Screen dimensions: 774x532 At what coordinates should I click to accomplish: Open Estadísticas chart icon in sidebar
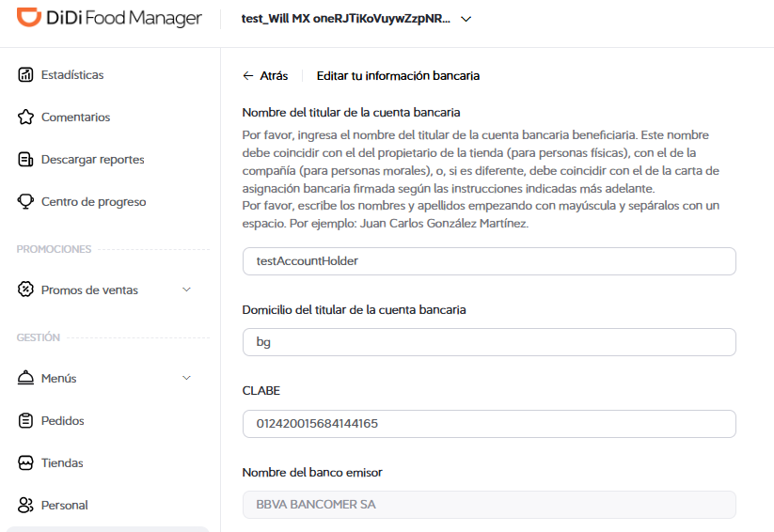[x=25, y=74]
